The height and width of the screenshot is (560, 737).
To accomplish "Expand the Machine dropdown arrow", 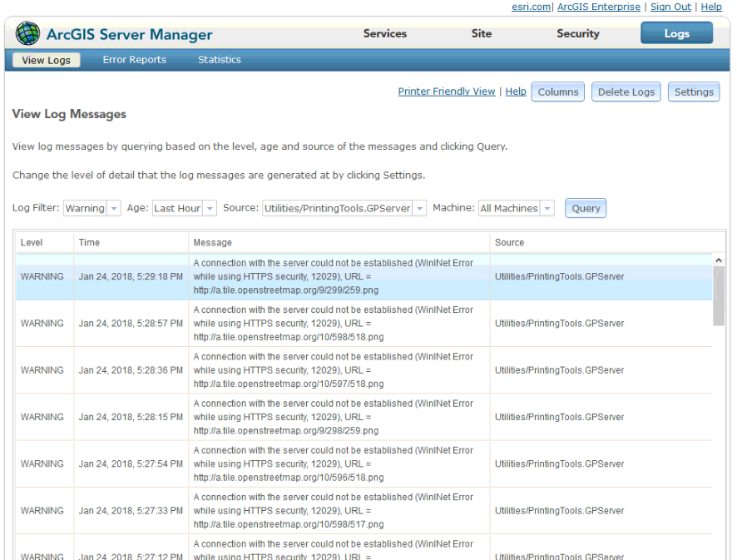I will [547, 208].
